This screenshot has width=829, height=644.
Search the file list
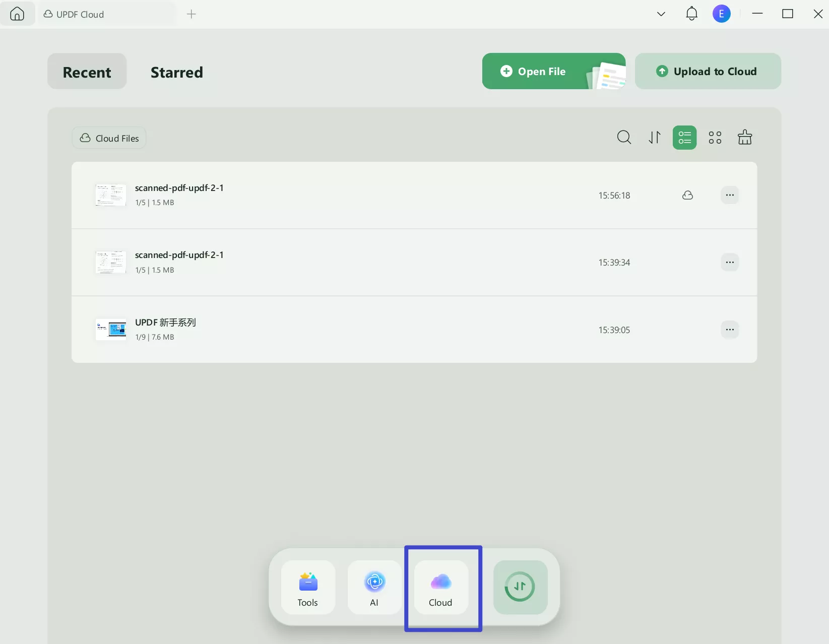click(x=624, y=138)
